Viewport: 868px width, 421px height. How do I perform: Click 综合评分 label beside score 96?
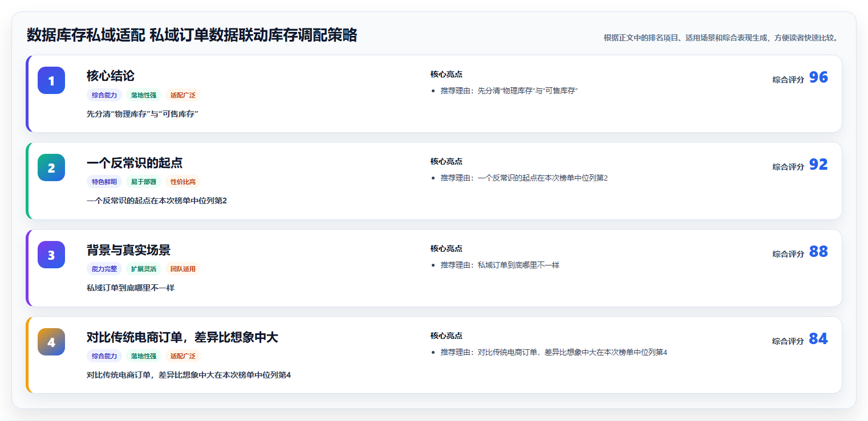click(788, 80)
